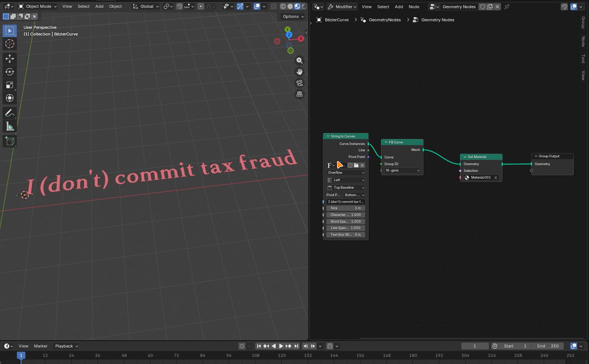589x364 pixels.
Task: Open the Top Baseline dropdown
Action: pyautogui.click(x=346, y=187)
